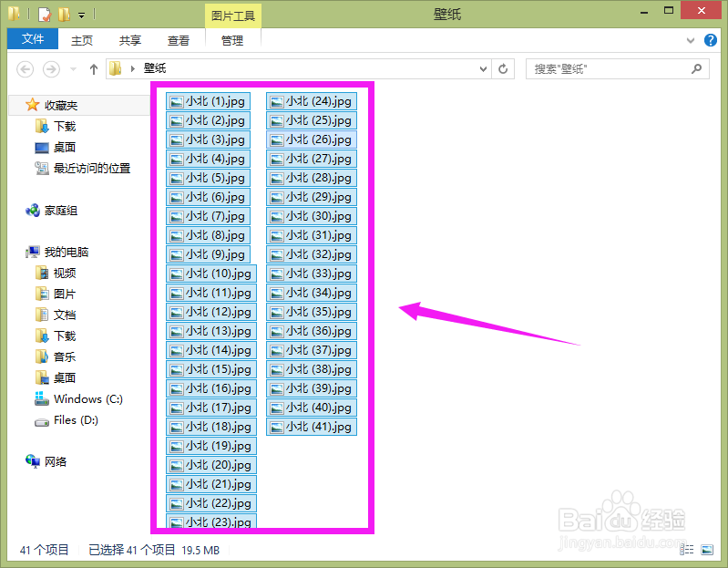This screenshot has height=568, width=728.
Task: Expand the ribbon with chevron
Action: 691,40
